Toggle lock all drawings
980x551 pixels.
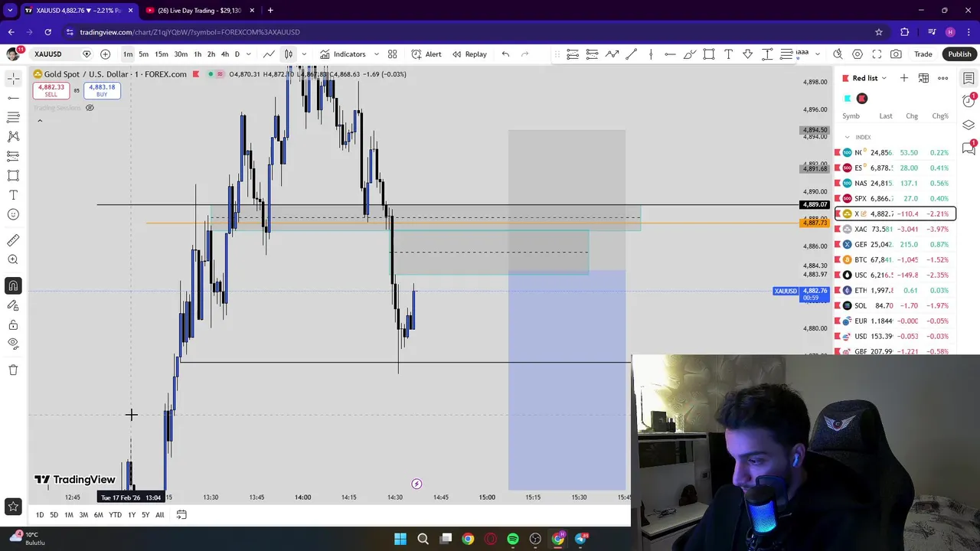pyautogui.click(x=13, y=325)
